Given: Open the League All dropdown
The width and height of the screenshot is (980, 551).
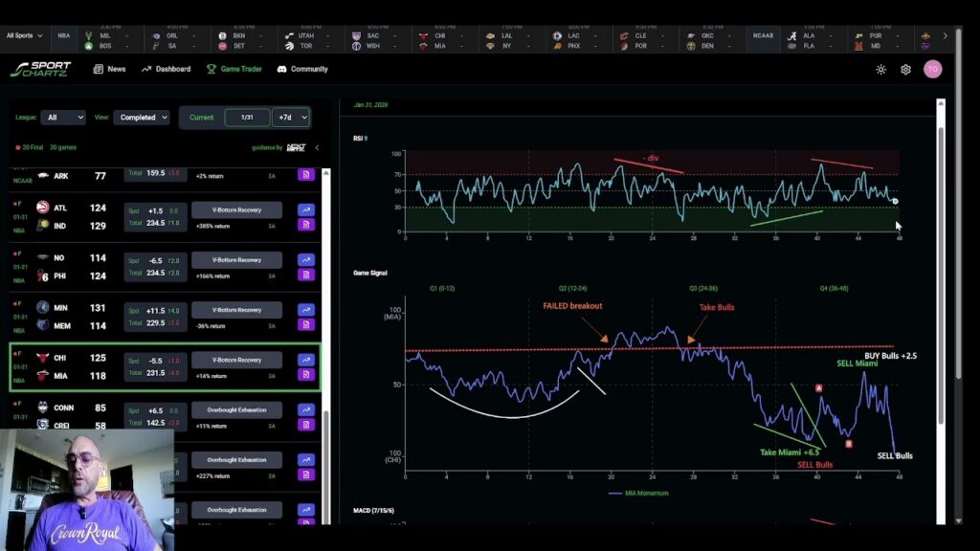Looking at the screenshot, I should 62,117.
